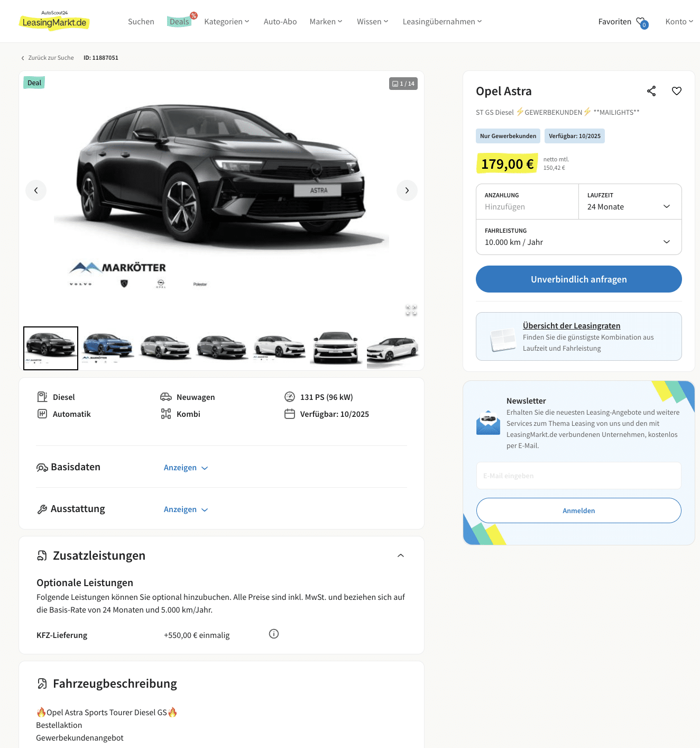This screenshot has width=700, height=748.
Task: Open fullscreen gallery via expand icon
Action: [x=411, y=311]
